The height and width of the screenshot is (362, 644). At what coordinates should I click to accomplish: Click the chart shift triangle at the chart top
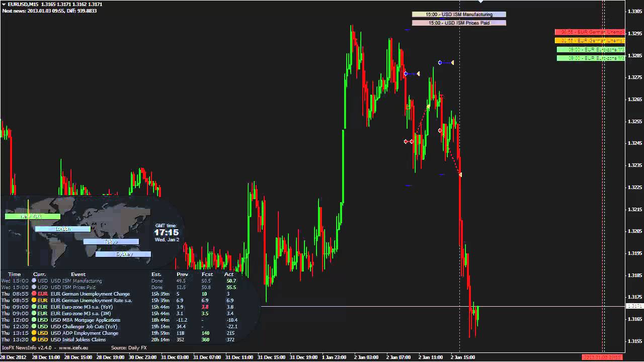pyautogui.click(x=480, y=2)
